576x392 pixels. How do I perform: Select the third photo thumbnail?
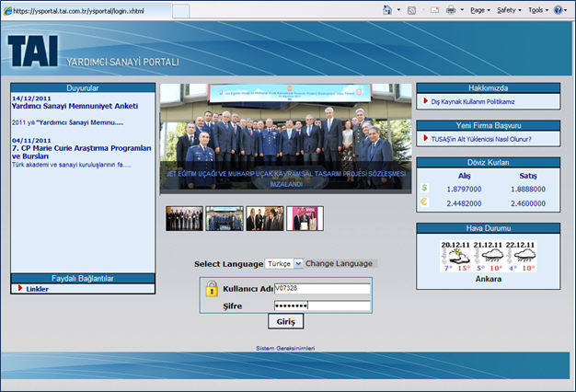265,219
